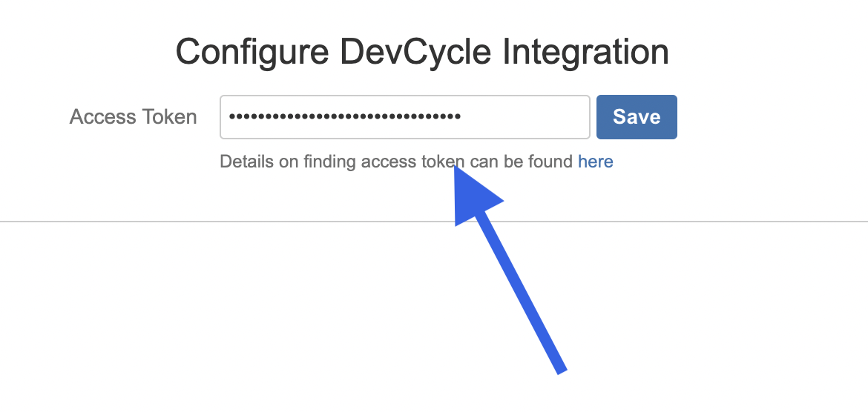The height and width of the screenshot is (412, 868).
Task: Click the Save button
Action: point(637,117)
